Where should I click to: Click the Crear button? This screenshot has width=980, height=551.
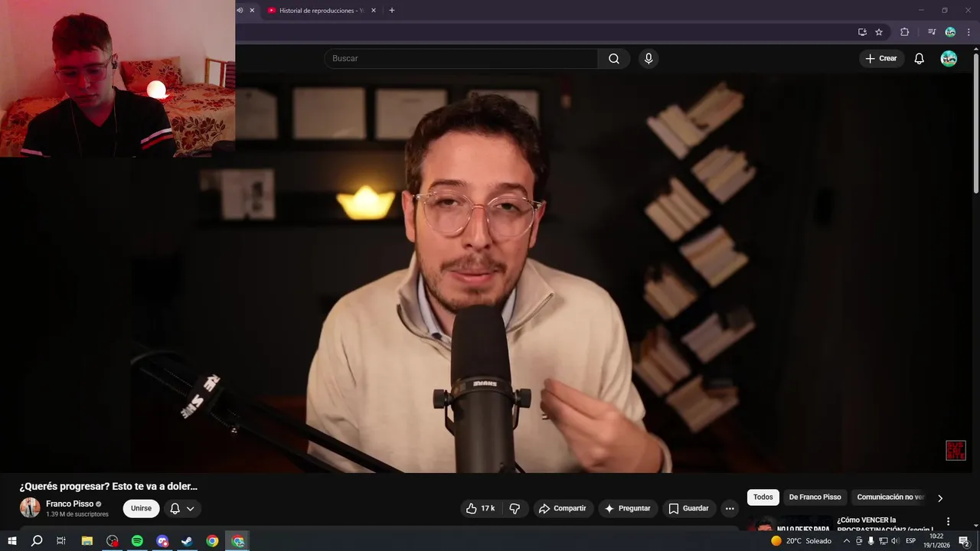coord(881,58)
